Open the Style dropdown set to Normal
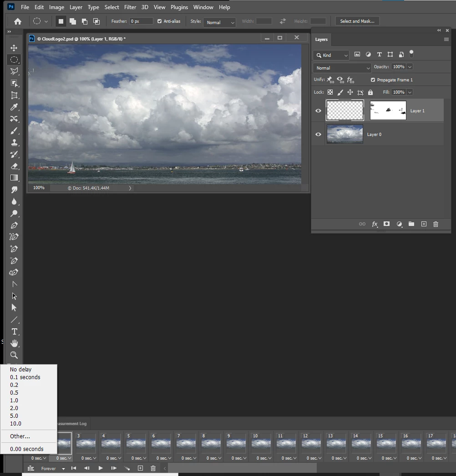Viewport: 456px width, 476px height. click(220, 22)
